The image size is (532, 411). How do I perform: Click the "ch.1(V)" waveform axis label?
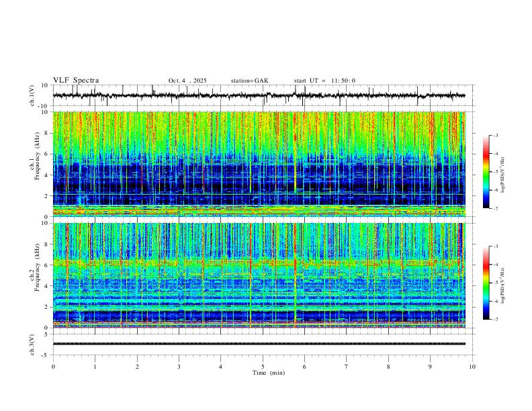(x=32, y=95)
